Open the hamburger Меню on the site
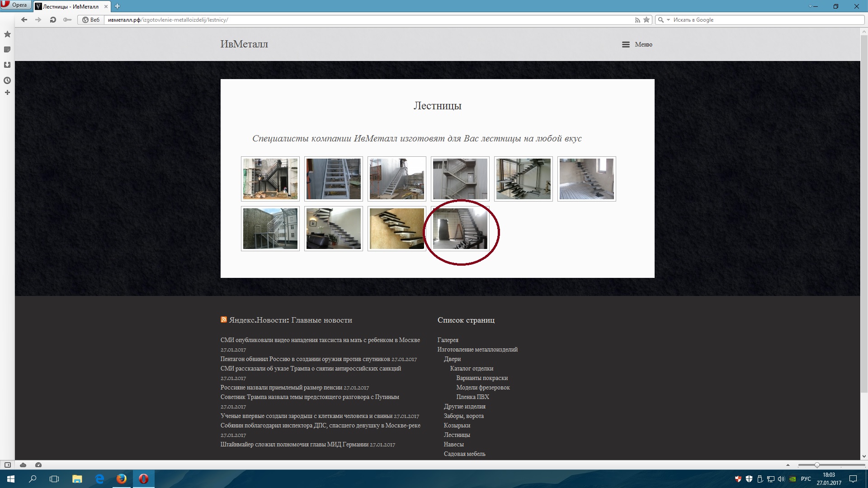This screenshot has width=868, height=488. point(637,44)
